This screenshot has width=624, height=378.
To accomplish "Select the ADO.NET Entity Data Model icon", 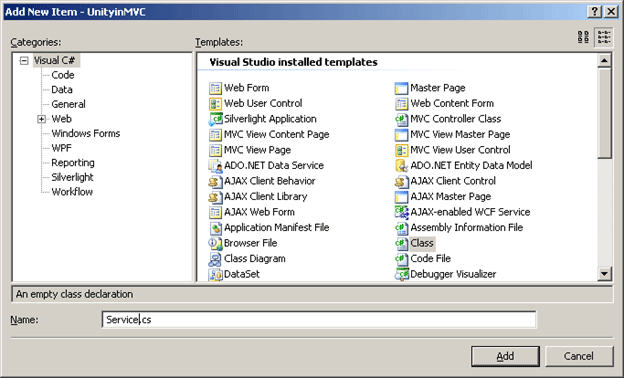I will [x=402, y=166].
